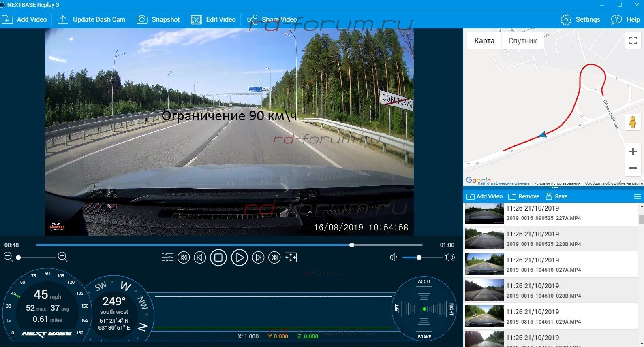
Task: Click the Add Video toolbar button
Action: 24,19
